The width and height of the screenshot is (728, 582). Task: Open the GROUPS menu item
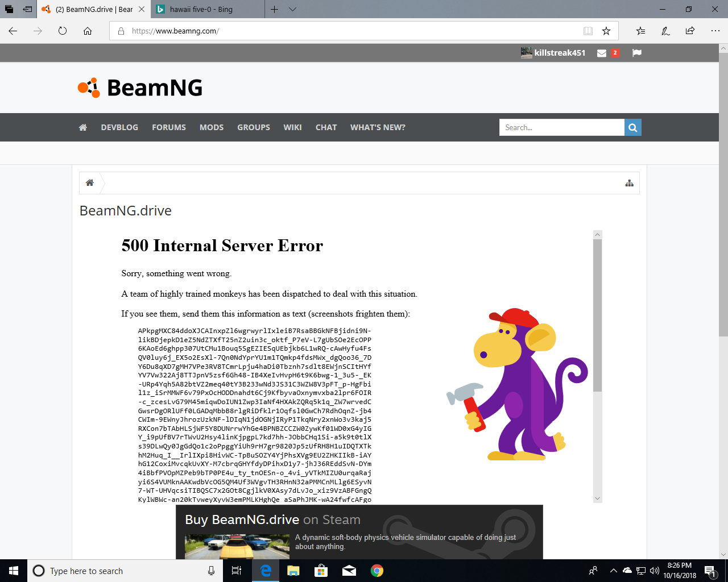coord(254,127)
